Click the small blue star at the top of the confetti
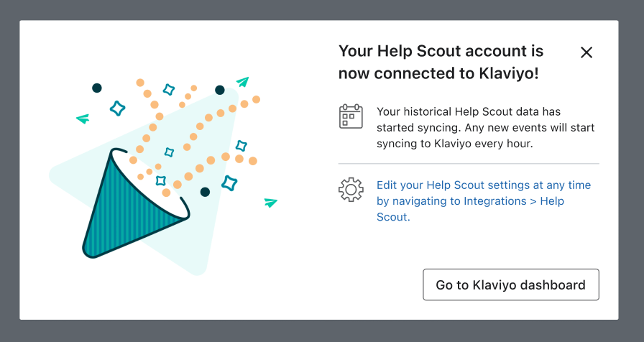The image size is (644, 342). tap(169, 90)
